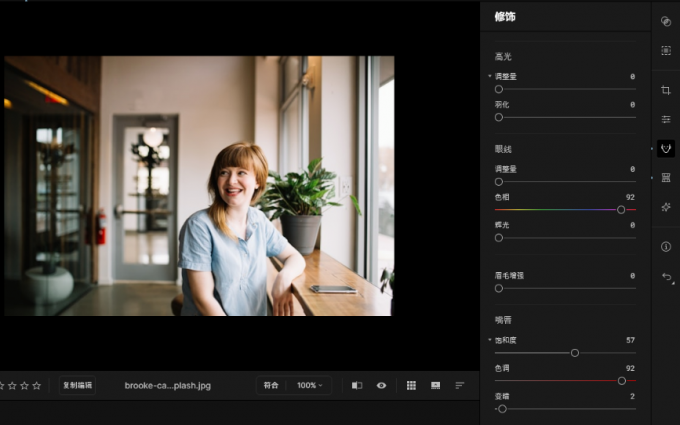Expand the triangle beside 饱和度

[490, 340]
